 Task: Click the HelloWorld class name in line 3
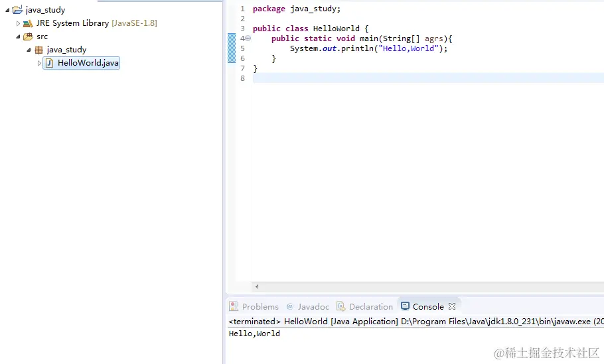pos(337,29)
